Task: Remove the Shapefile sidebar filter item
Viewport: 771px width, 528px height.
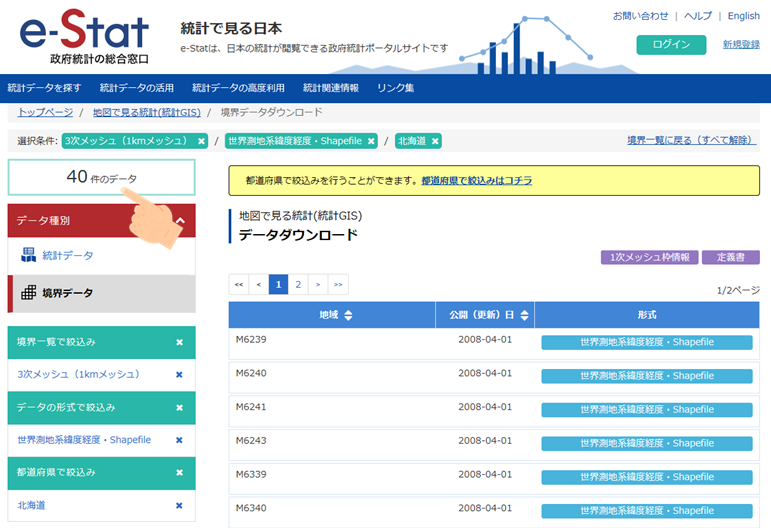Action: tap(179, 440)
